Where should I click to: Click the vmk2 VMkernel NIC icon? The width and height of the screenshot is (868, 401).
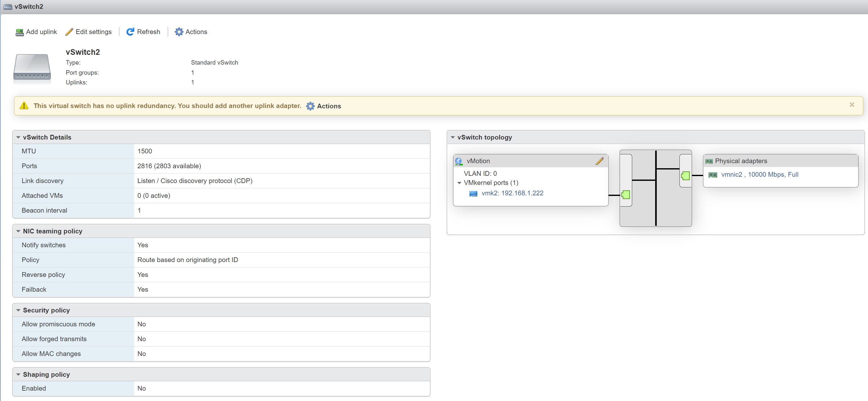[x=473, y=194]
